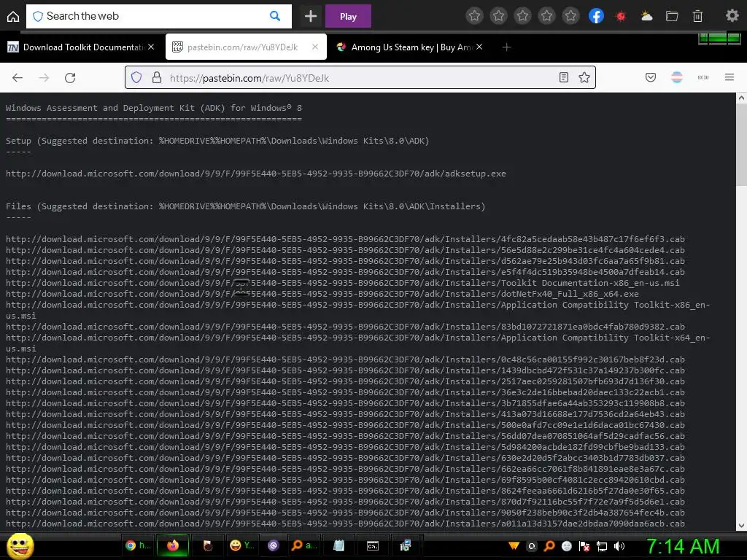Click the Toolkit Documentation-x86_en-us.msi URL line
The width and height of the screenshot is (747, 560).
[343, 283]
